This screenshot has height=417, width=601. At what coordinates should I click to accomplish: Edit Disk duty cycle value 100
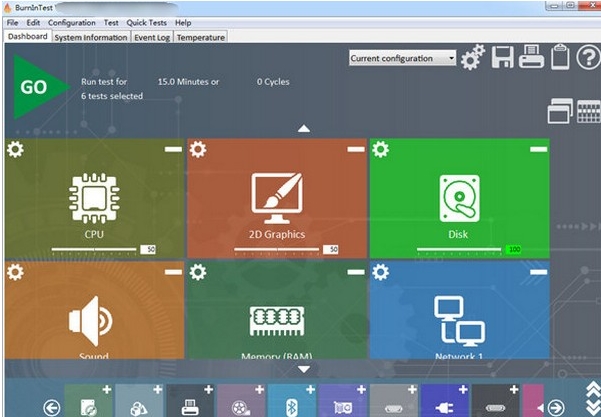pyautogui.click(x=513, y=250)
